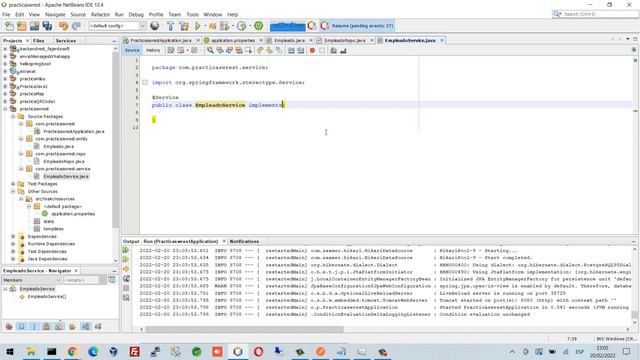Viewport: 640px width, 360px height.
Task: Click the History view button
Action: (x=153, y=50)
